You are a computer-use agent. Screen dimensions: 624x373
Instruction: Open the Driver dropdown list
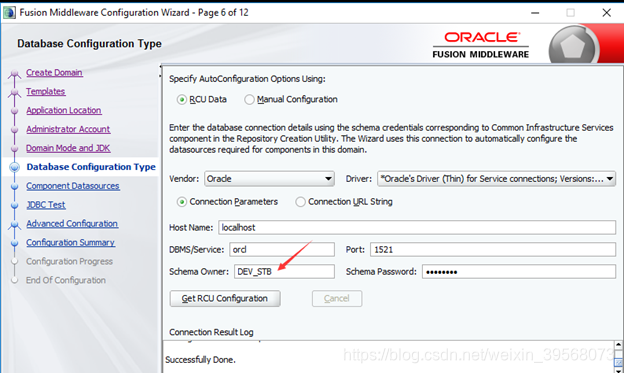pyautogui.click(x=496, y=179)
